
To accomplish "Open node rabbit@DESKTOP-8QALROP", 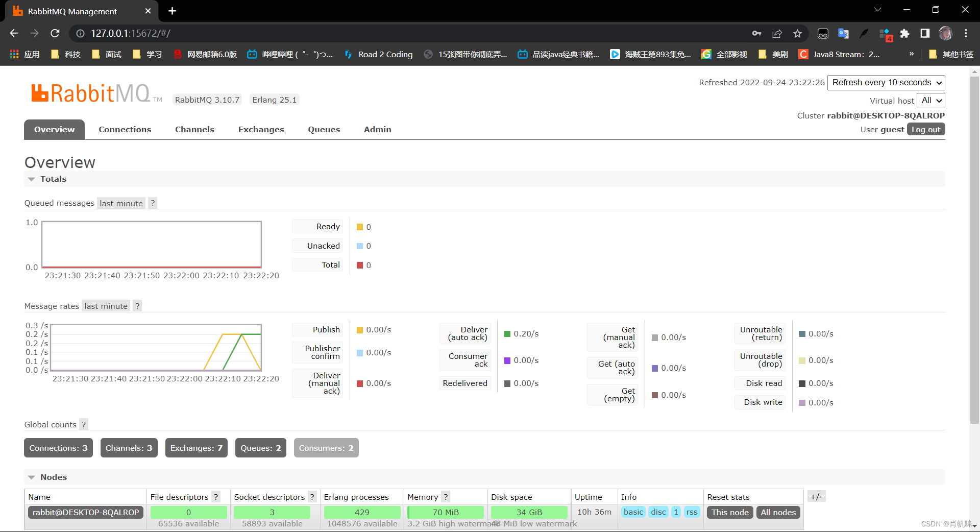I will [x=86, y=512].
